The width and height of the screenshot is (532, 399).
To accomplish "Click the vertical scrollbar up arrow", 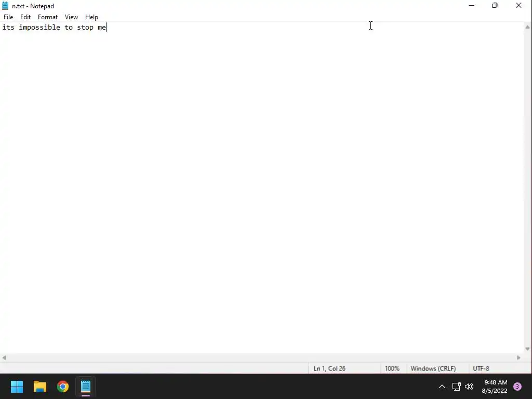I will 527,27.
